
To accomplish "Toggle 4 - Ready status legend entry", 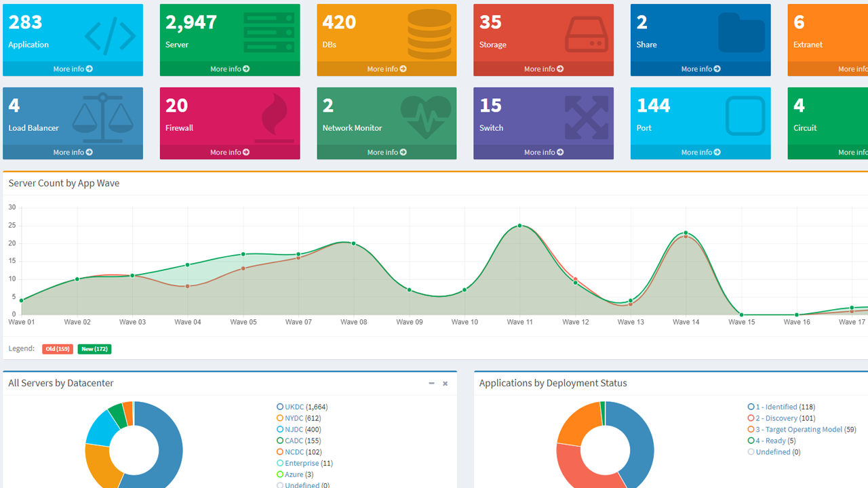I will pos(772,441).
